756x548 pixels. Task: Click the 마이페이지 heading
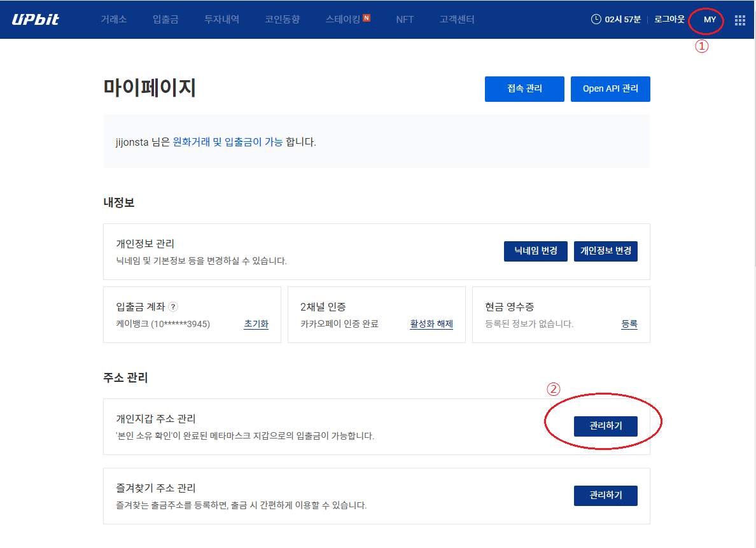click(x=150, y=88)
